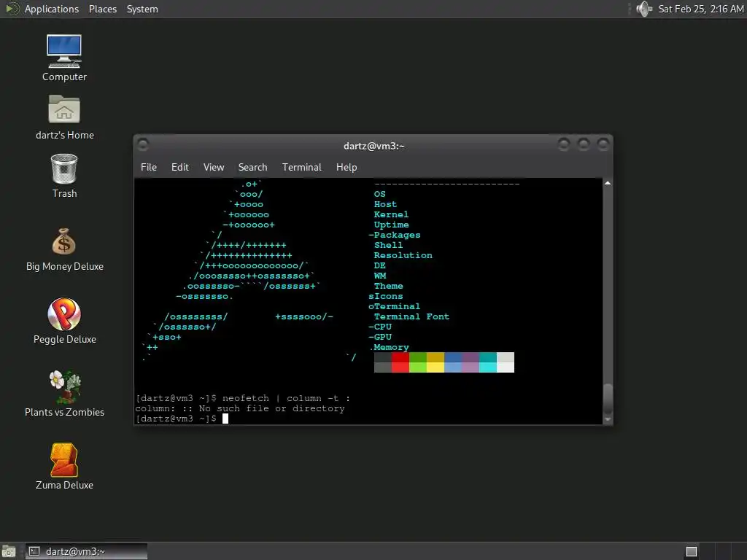Image resolution: width=747 pixels, height=560 pixels.
Task: Click dartz@vm3:~ taskbar window button
Action: pos(86,551)
